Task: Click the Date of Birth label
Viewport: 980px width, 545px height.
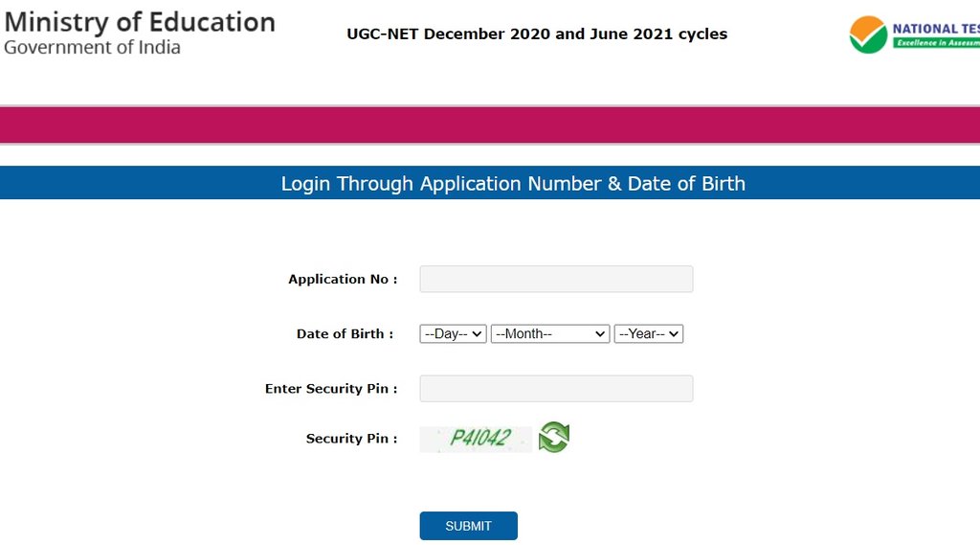Action: tap(345, 334)
